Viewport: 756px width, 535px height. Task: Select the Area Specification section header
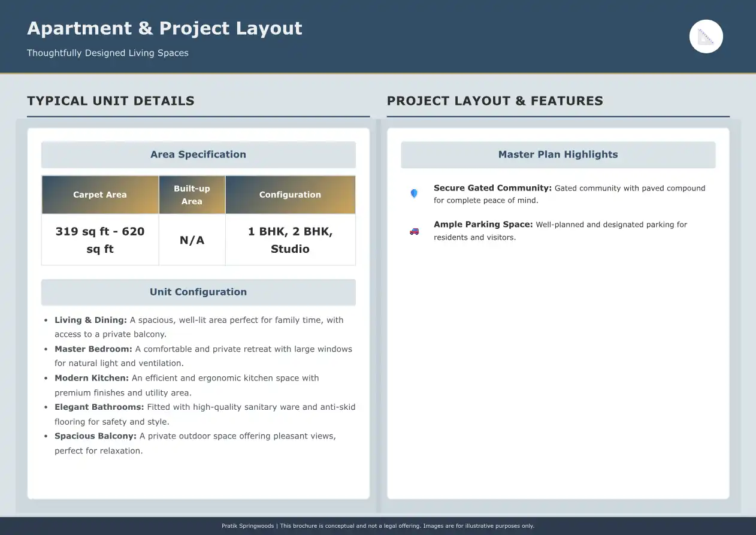point(198,155)
